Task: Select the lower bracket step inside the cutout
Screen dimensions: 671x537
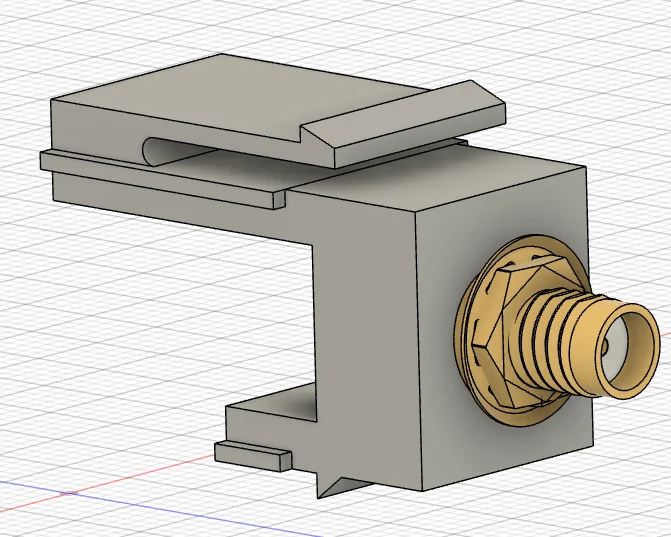Action: click(x=270, y=413)
